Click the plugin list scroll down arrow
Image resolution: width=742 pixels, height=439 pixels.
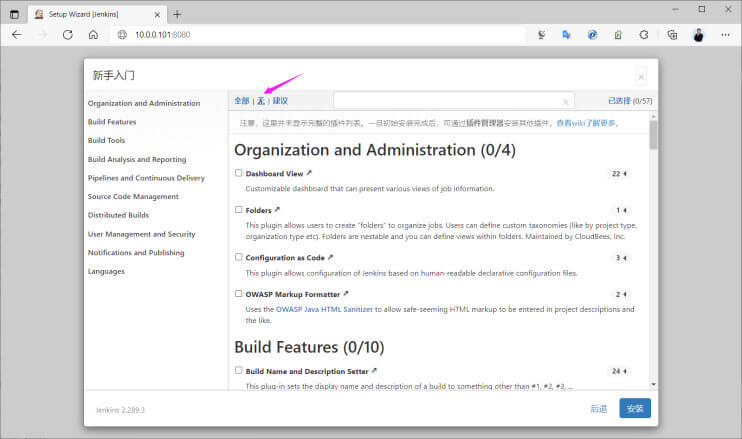click(654, 385)
